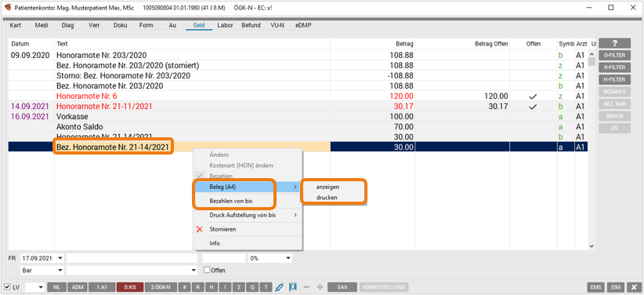
Task: Expand the Beleg (A4) submenu
Action: pos(248,187)
